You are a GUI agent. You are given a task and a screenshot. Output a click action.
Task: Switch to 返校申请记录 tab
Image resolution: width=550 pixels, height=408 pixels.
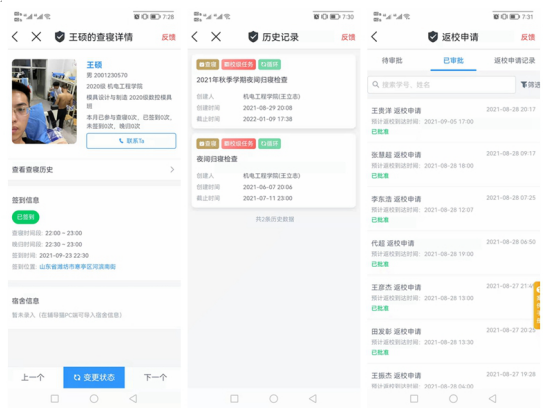(515, 61)
